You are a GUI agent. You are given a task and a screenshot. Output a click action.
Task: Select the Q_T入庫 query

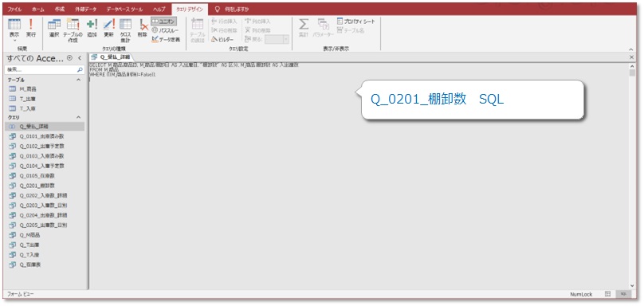point(45,255)
